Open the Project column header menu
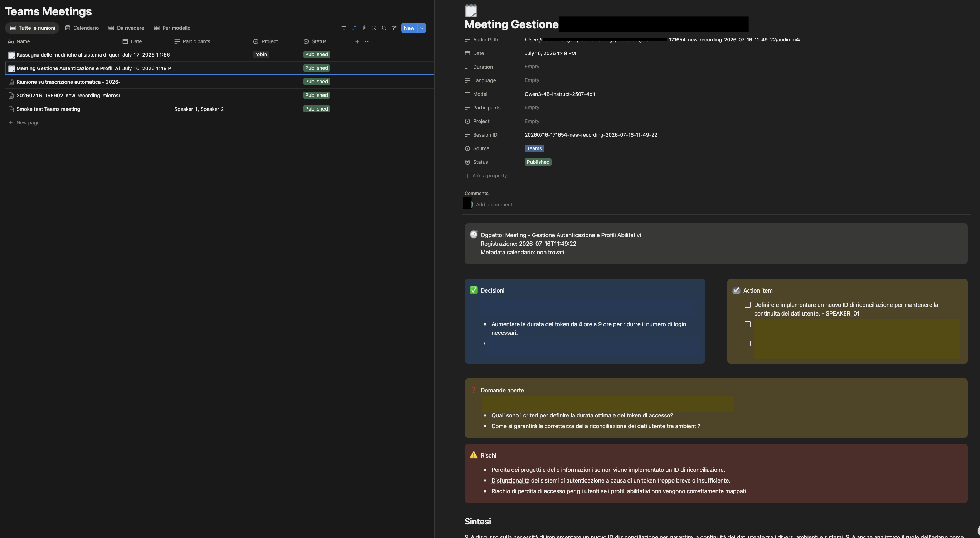 coord(266,41)
